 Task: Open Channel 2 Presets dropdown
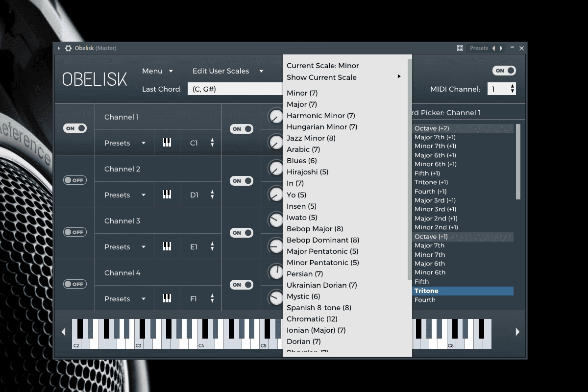tap(125, 195)
